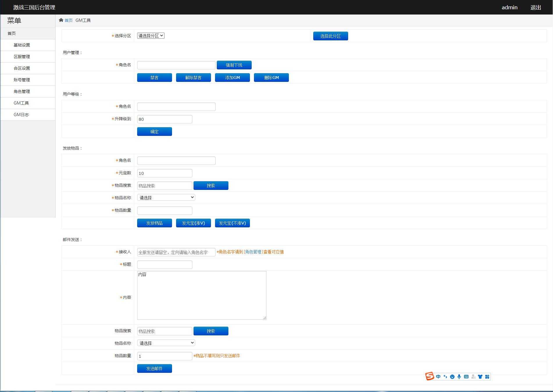
Task: Click the microphone voice input icon
Action: click(x=459, y=377)
